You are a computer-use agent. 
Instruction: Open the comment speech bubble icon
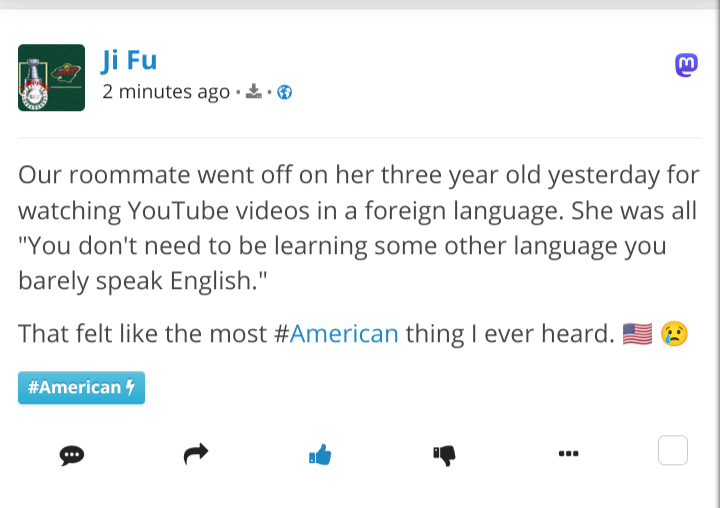tap(71, 455)
